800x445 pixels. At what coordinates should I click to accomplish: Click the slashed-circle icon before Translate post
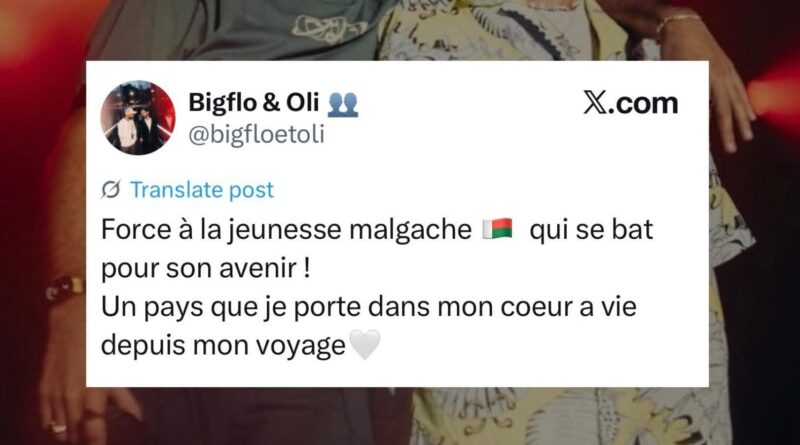click(111, 190)
